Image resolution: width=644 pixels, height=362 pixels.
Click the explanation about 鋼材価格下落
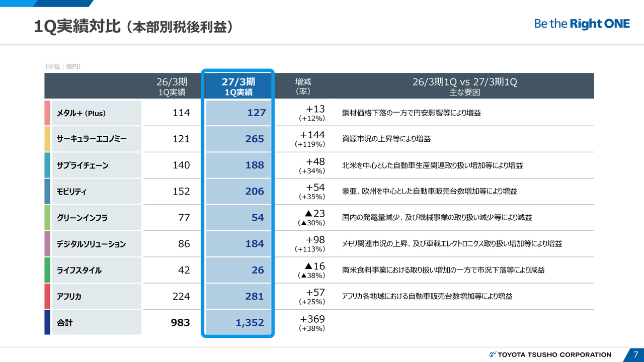tap(412, 113)
